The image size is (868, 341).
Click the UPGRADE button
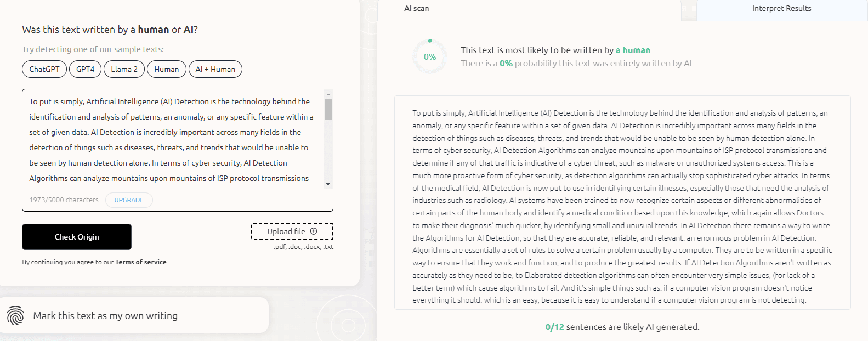pyautogui.click(x=129, y=200)
